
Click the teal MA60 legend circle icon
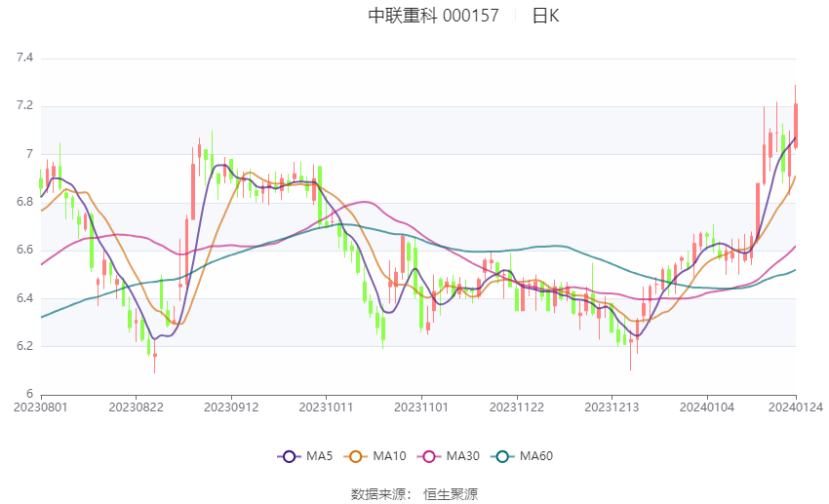coord(502,456)
